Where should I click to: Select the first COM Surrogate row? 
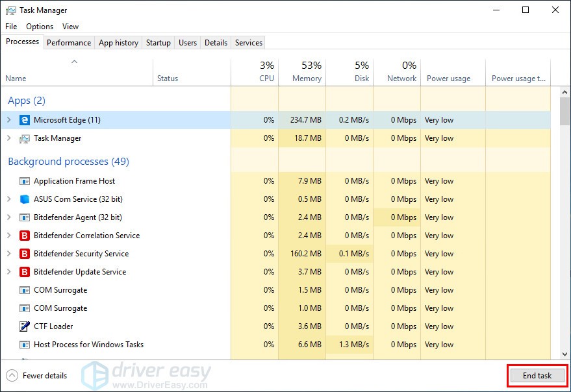pos(60,290)
